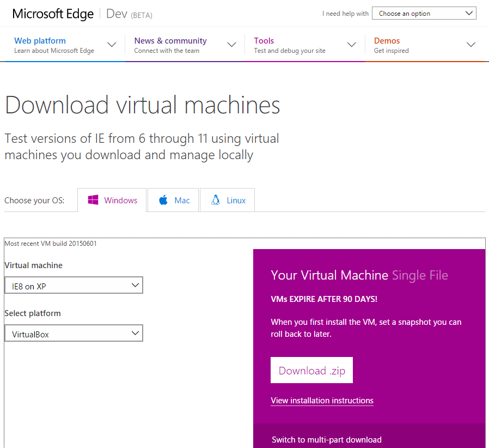
Task: Click the 'Download virtual machines' heading
Action: [143, 105]
